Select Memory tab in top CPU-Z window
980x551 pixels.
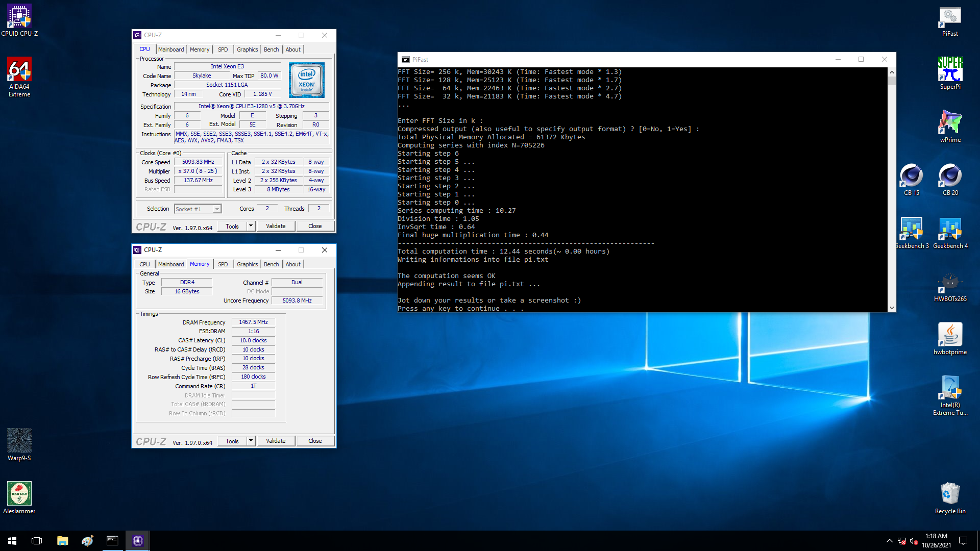click(x=200, y=49)
